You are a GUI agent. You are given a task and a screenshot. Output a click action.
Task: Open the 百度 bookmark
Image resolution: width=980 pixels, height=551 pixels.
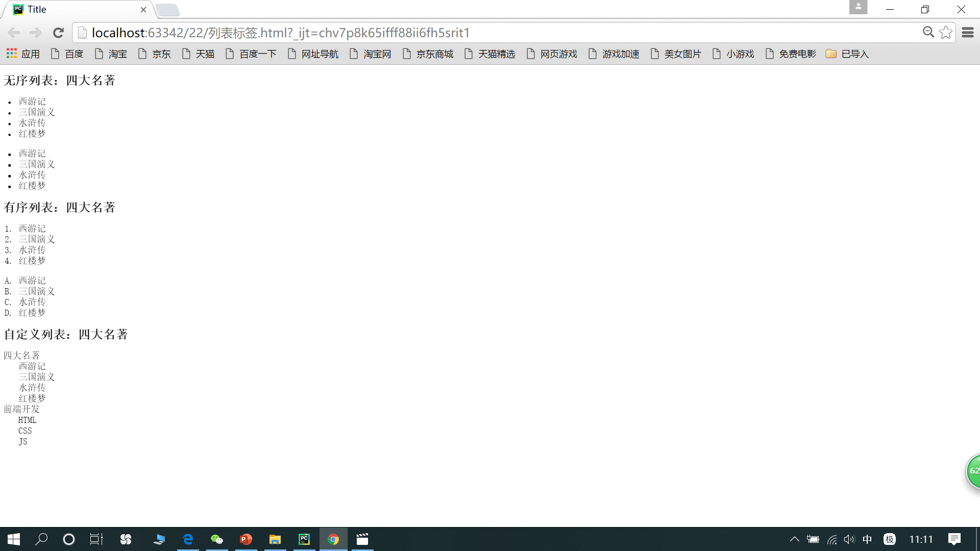(x=67, y=54)
